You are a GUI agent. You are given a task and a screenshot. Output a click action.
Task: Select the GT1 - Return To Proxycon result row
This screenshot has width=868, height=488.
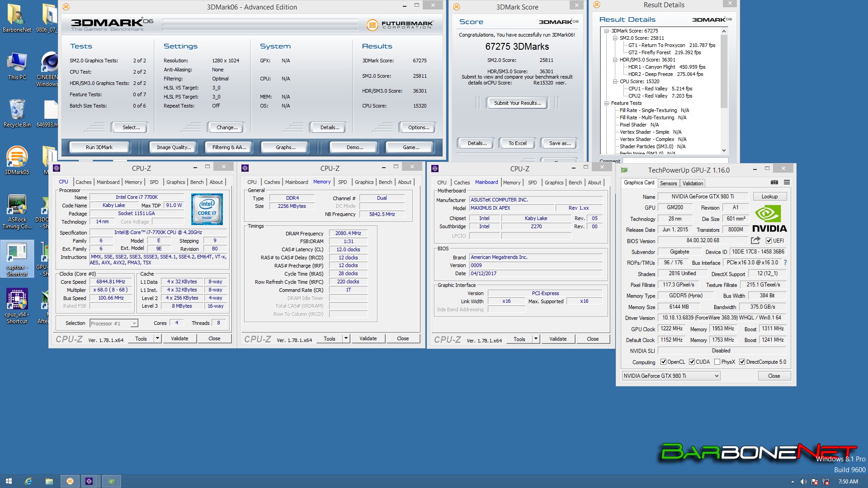[x=672, y=45]
